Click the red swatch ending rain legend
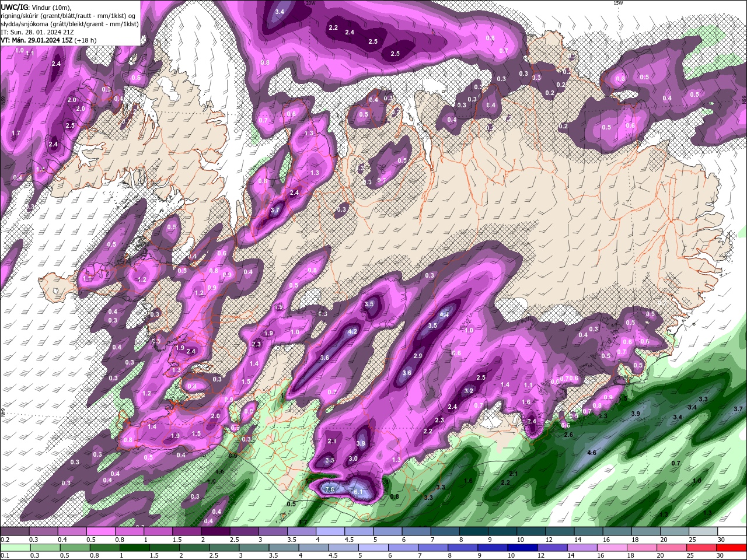747x560 pixels. click(x=731, y=548)
